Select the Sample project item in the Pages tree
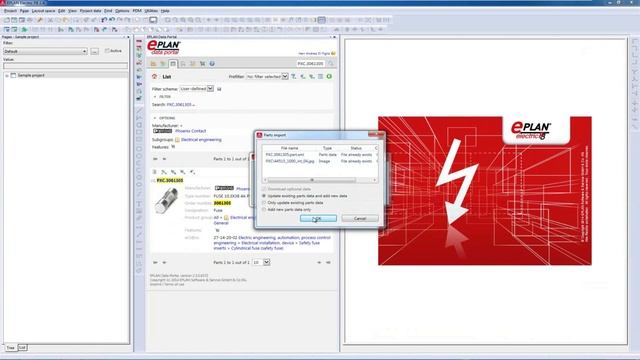This screenshot has width=640, height=360. pyautogui.click(x=31, y=76)
